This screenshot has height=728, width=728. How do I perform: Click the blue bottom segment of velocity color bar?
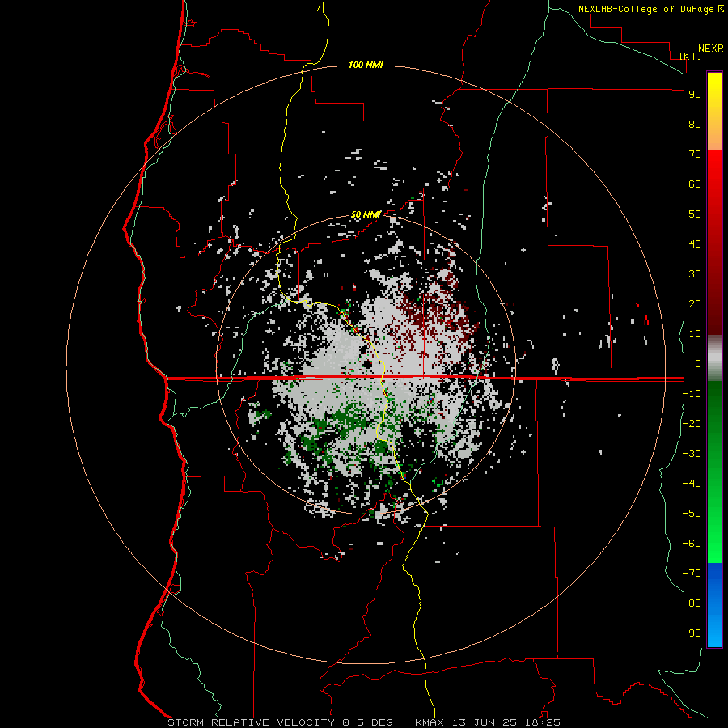(x=714, y=605)
